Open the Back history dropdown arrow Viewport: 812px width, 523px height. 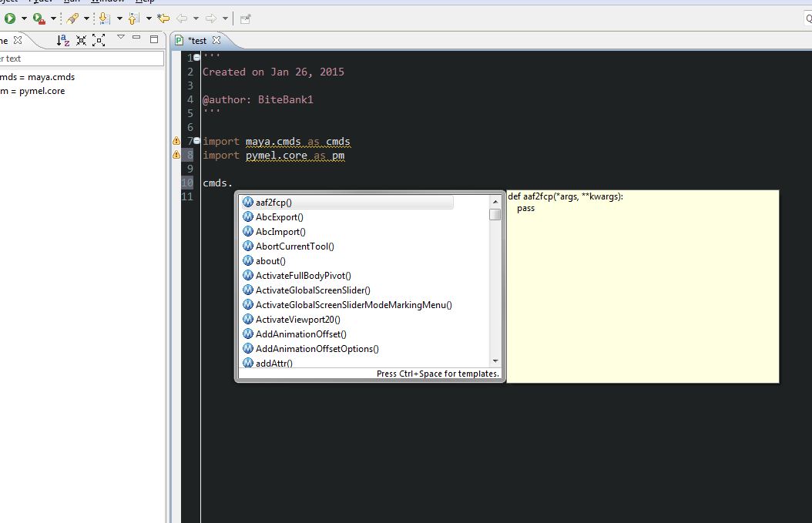click(x=196, y=18)
